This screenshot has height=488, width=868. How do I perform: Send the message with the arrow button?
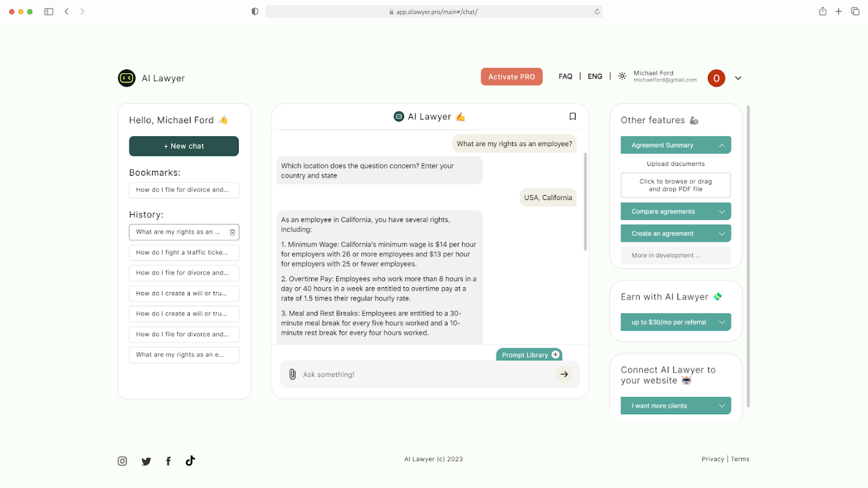(x=564, y=375)
